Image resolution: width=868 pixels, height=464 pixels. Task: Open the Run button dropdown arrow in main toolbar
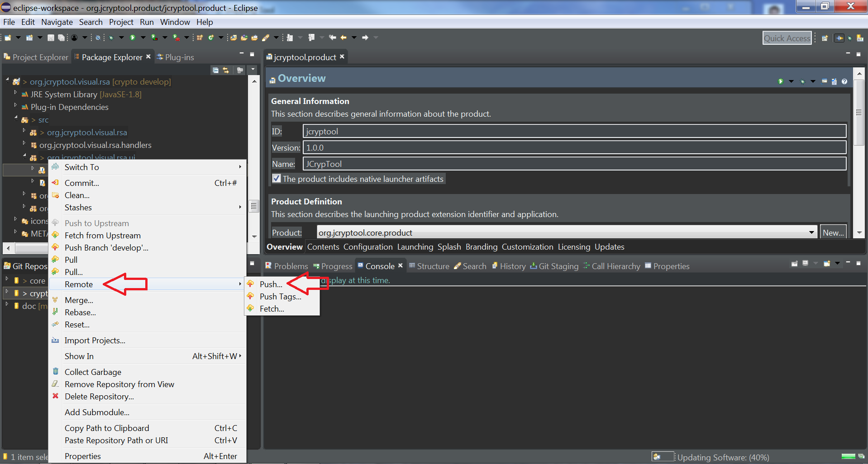pyautogui.click(x=143, y=38)
